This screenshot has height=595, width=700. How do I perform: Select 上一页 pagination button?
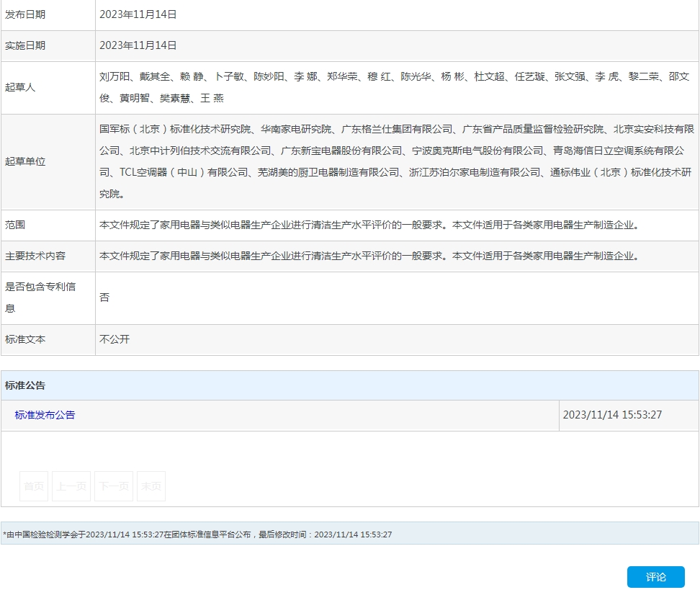pyautogui.click(x=71, y=486)
